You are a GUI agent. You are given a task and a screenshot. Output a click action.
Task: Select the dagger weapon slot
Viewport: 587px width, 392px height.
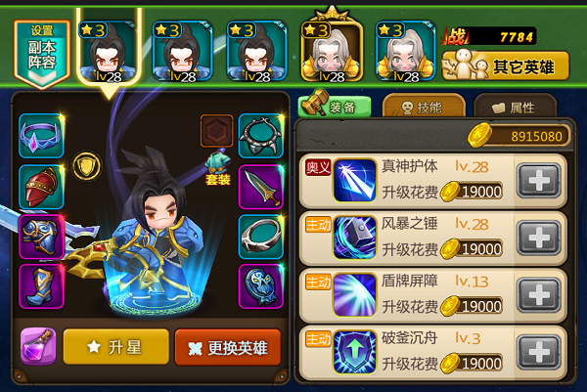tap(261, 187)
